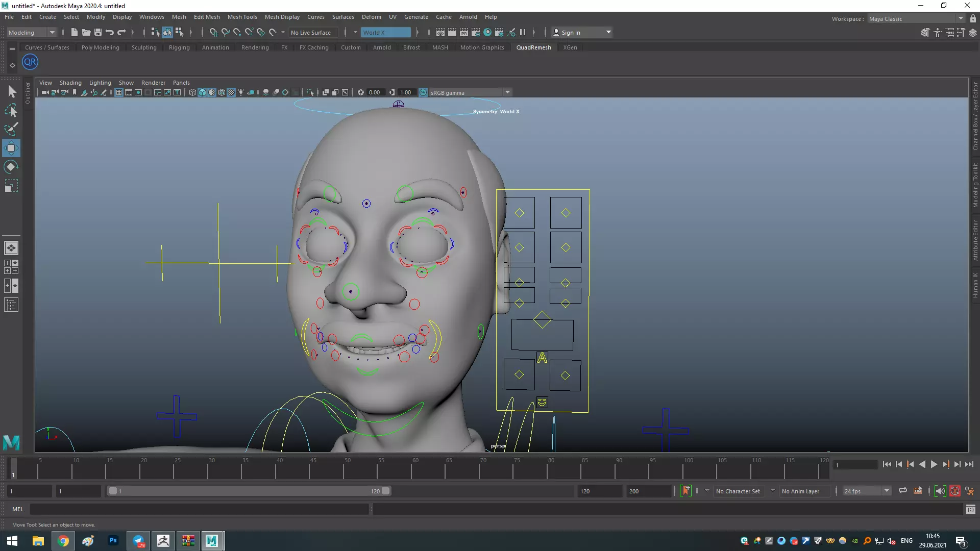Choose the Rotate tool in the toolbox

tap(11, 167)
